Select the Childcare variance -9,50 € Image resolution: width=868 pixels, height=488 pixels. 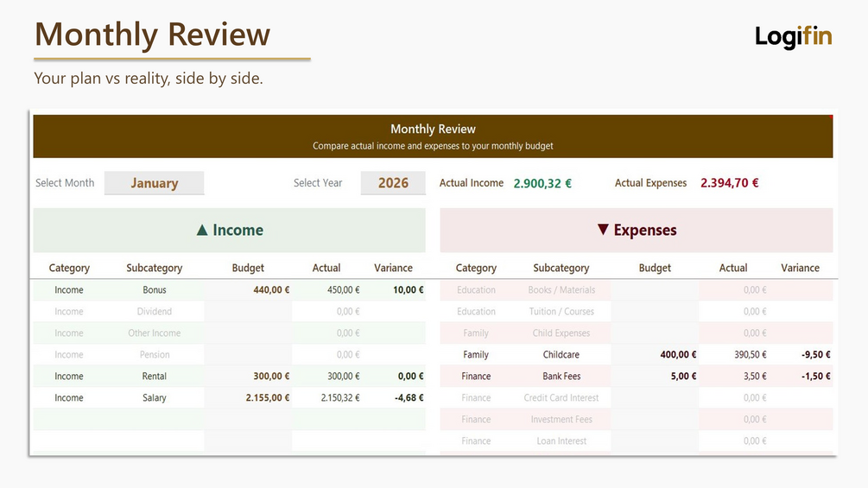816,355
